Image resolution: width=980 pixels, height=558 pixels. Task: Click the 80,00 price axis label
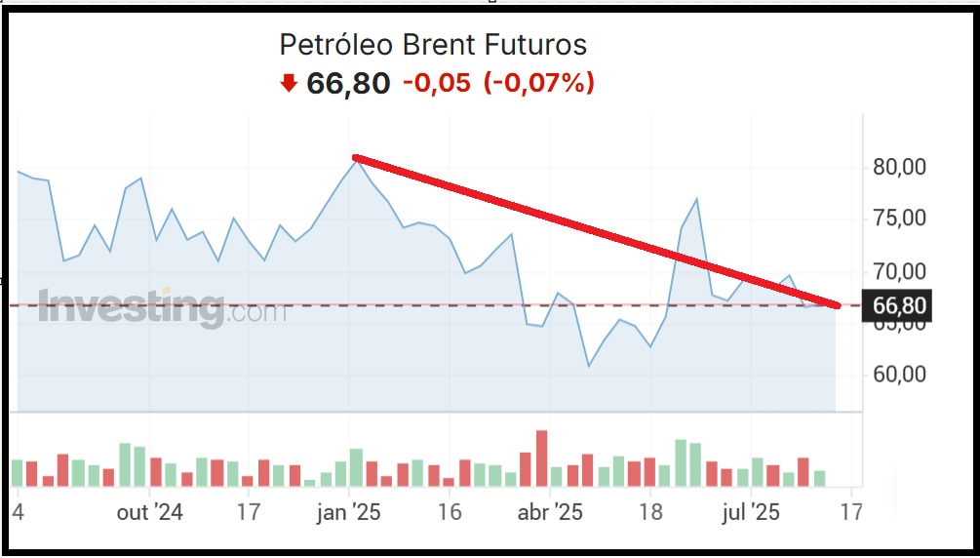(899, 167)
